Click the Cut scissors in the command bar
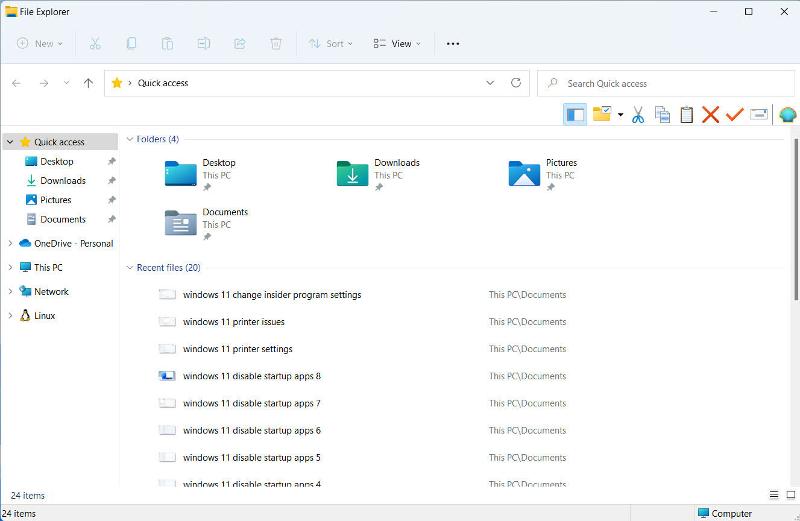Screen dimensions: 800x521 [x=95, y=44]
